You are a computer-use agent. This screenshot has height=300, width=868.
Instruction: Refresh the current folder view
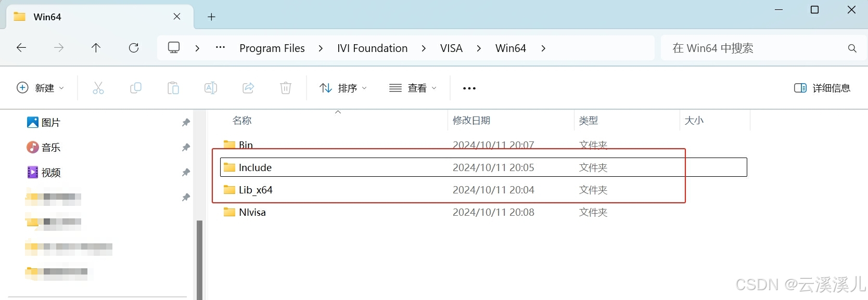coord(134,48)
